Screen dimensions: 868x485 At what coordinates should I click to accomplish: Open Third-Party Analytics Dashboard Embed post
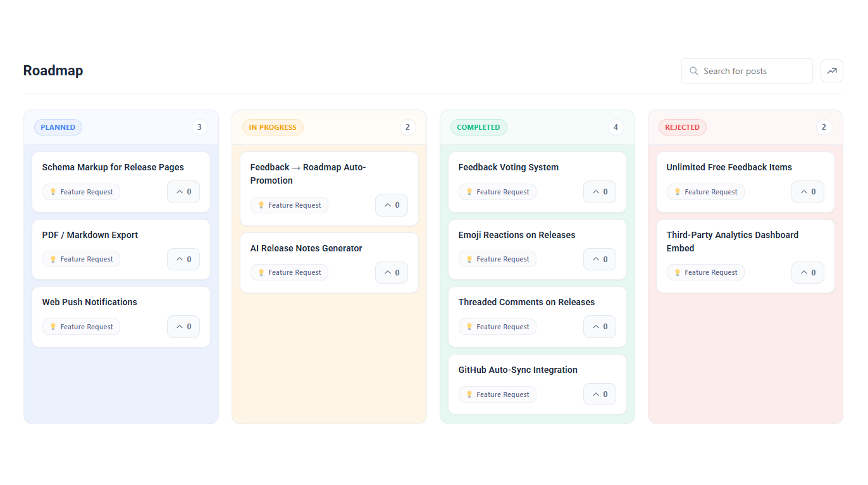733,241
